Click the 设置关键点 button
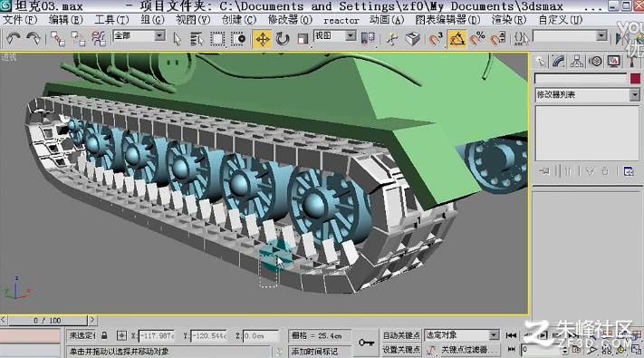644x358 pixels. pyautogui.click(x=401, y=350)
